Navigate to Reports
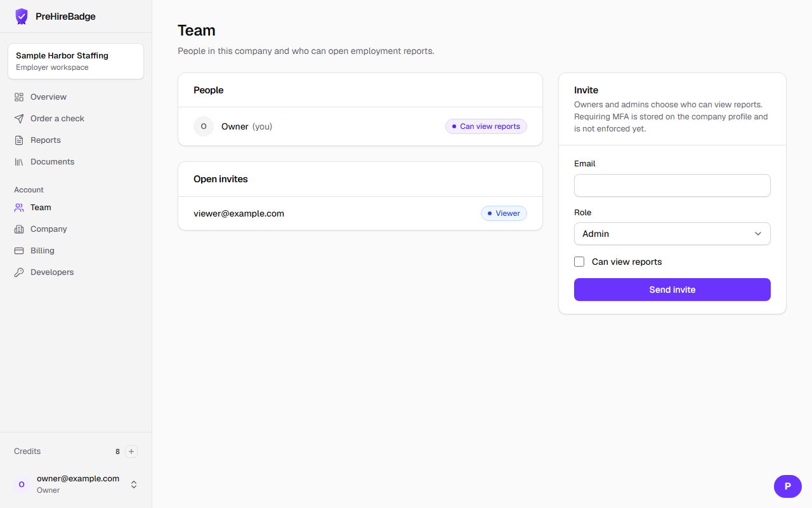 76,140
